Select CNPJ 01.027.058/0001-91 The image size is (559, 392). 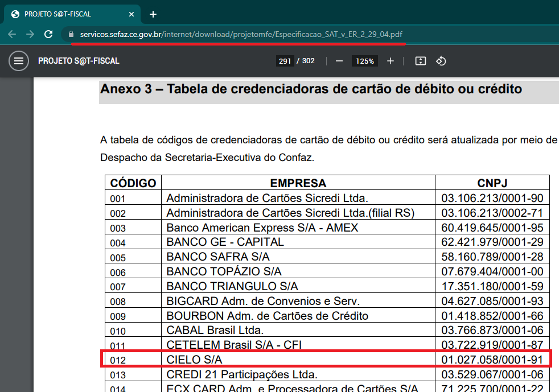click(492, 360)
